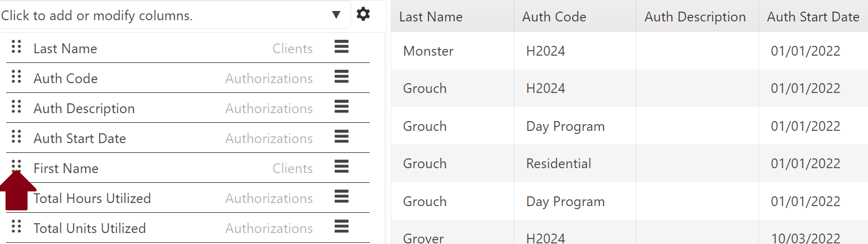Open hamburger menu for First Name row

342,166
